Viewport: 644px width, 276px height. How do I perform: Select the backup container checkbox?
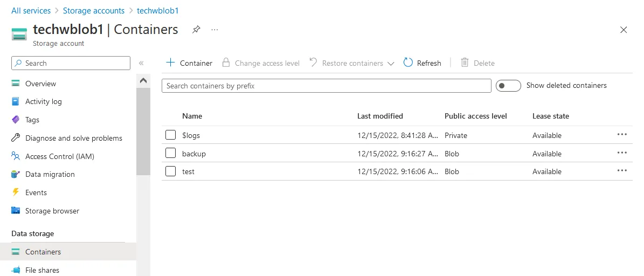tap(170, 154)
